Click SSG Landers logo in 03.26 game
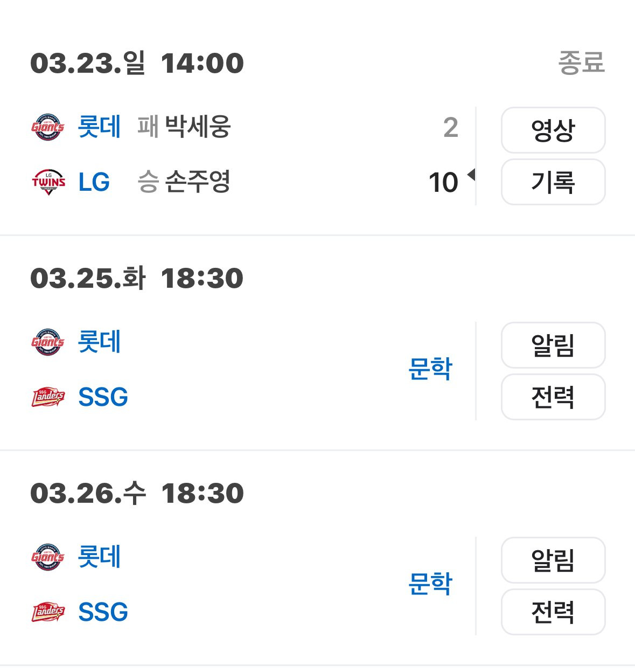Image resolution: width=635 pixels, height=672 pixels. 48,612
